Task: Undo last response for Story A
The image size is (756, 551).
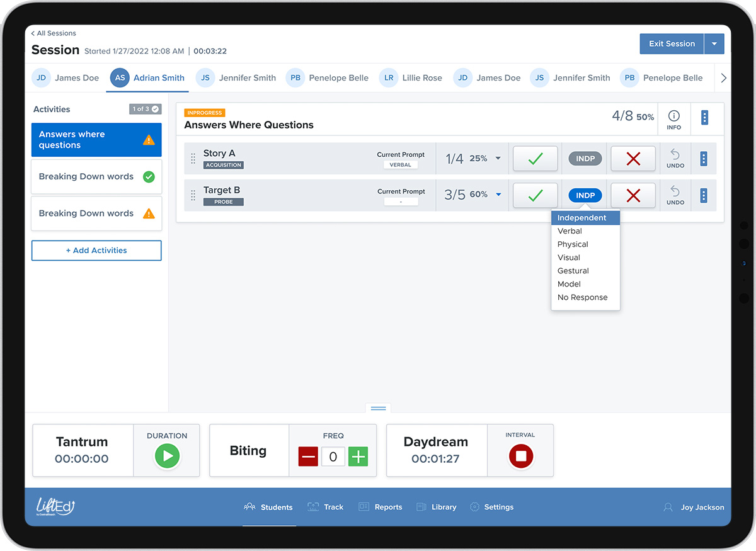Action: (675, 159)
